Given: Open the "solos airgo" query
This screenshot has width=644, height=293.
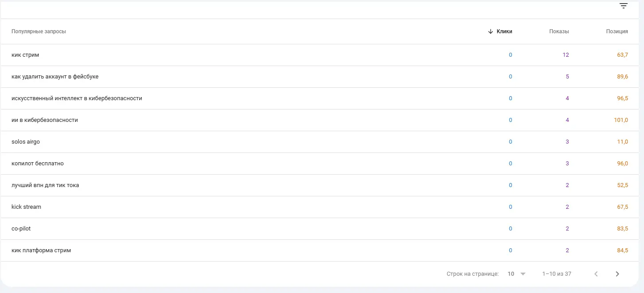Looking at the screenshot, I should [26, 142].
